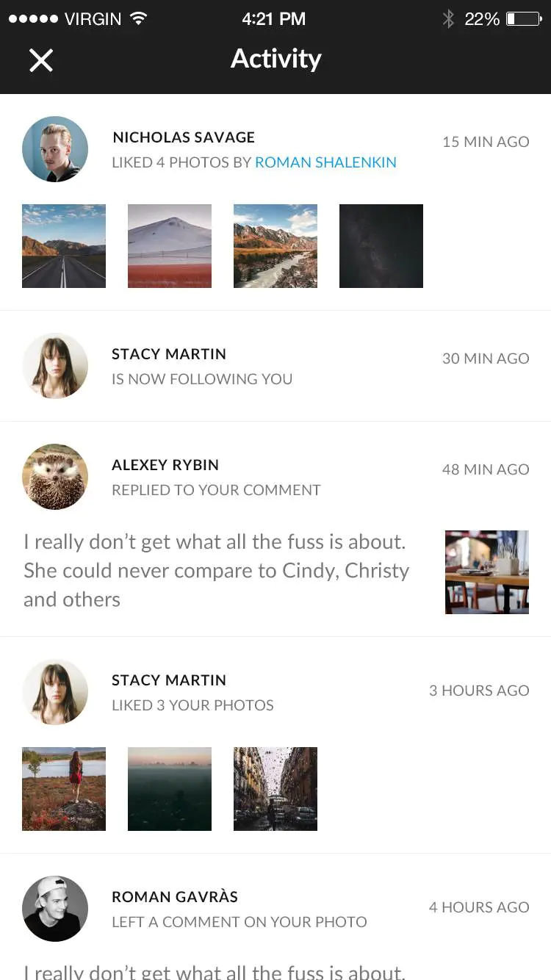Screen dimensions: 551x980
Task: Open the desert road photo thumbnail
Action: pos(64,246)
